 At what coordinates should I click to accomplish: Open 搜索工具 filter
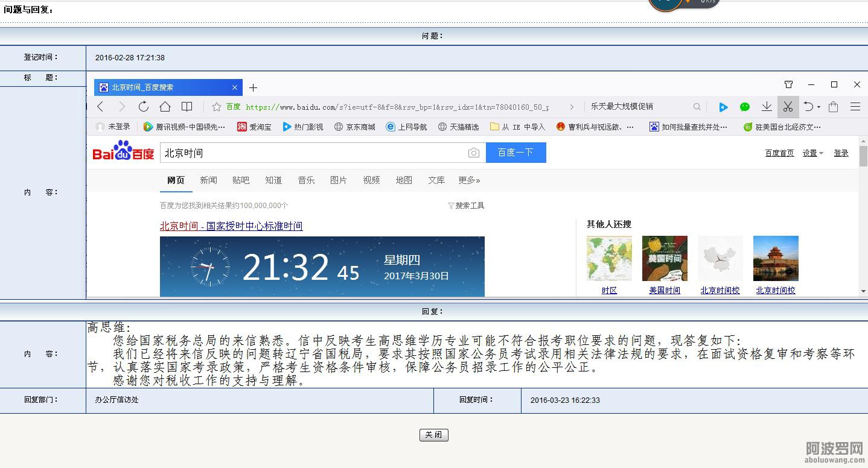(466, 206)
